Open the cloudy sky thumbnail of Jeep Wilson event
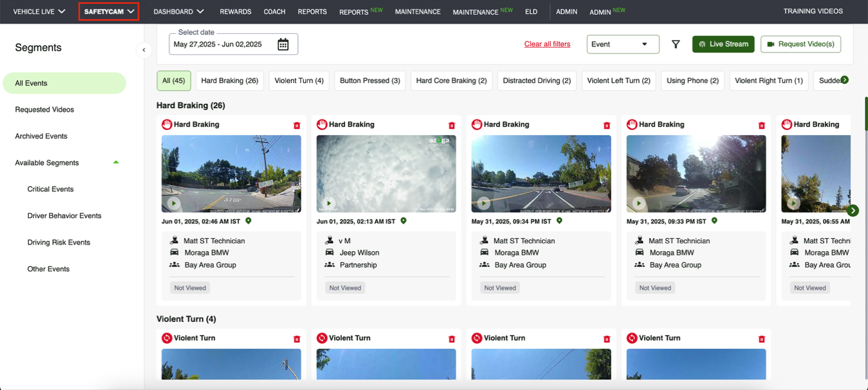Screen dimensions: 868x390 (386, 174)
